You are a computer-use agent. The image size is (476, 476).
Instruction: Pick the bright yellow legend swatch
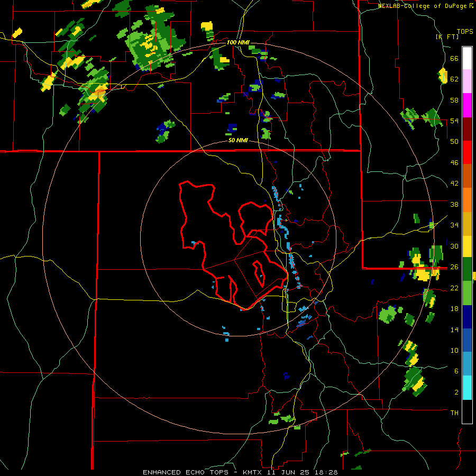coord(467,246)
